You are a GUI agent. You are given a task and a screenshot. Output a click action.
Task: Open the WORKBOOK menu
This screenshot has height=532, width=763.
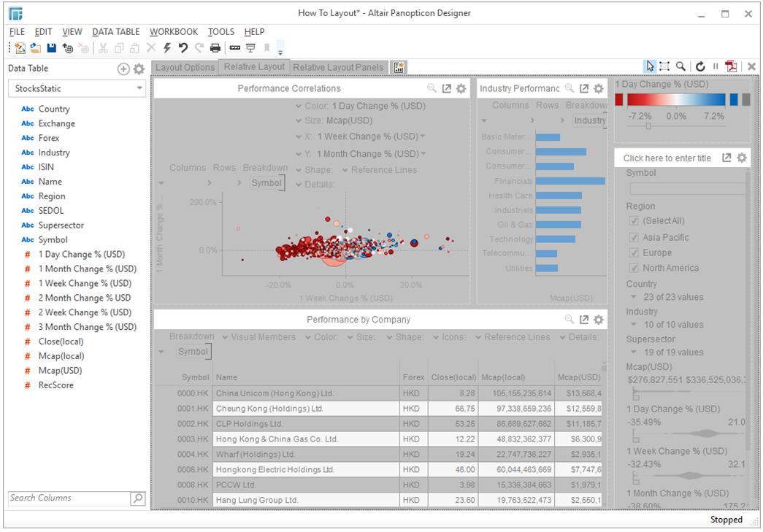coord(174,32)
